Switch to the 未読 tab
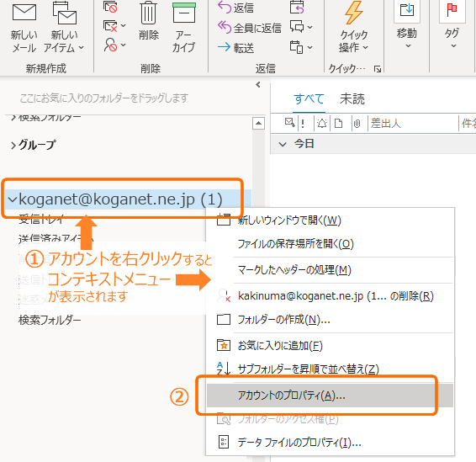Viewport: 476px width, 462px height. 352,99
